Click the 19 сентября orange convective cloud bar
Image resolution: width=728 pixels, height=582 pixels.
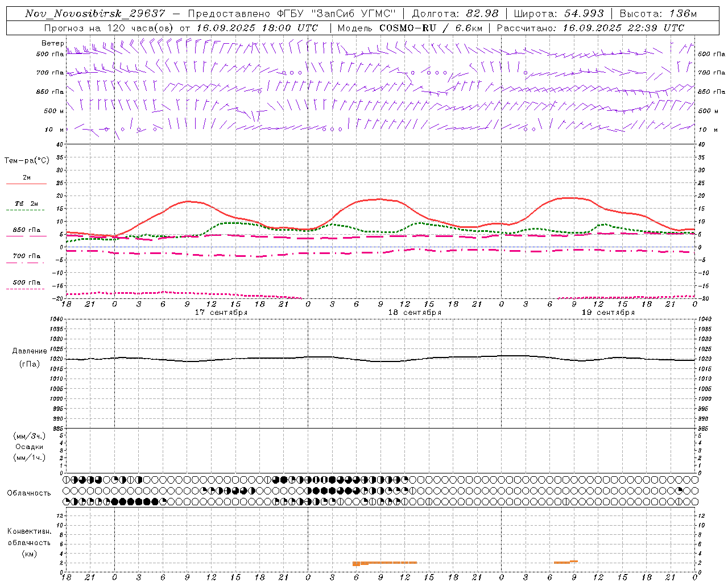click(x=566, y=562)
